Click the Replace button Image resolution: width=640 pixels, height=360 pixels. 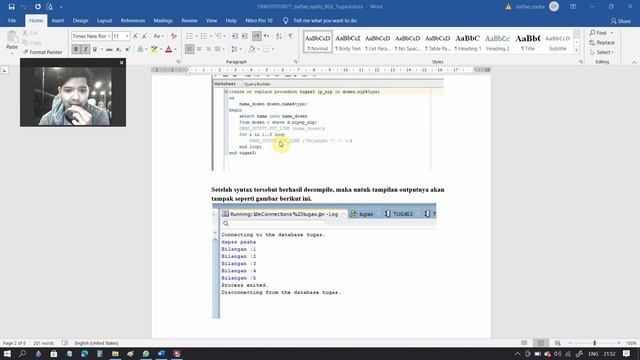coord(602,42)
